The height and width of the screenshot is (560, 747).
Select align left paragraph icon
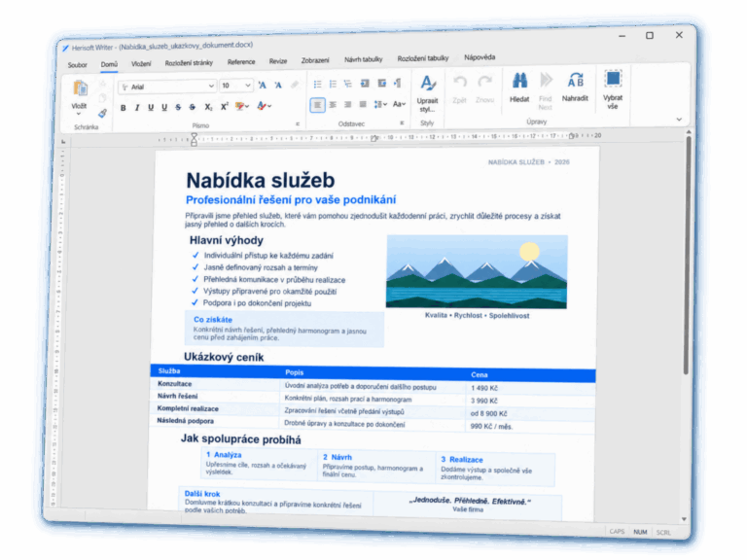[x=317, y=105]
